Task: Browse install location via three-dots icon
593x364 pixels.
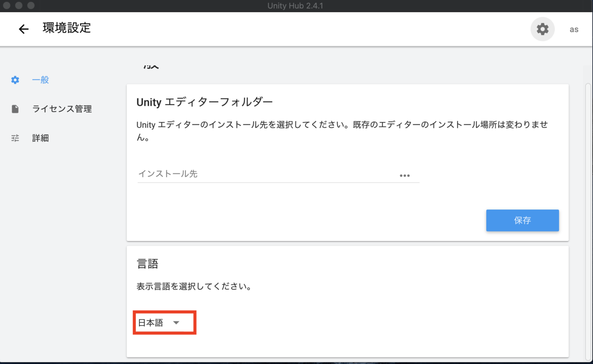Action: pos(405,175)
